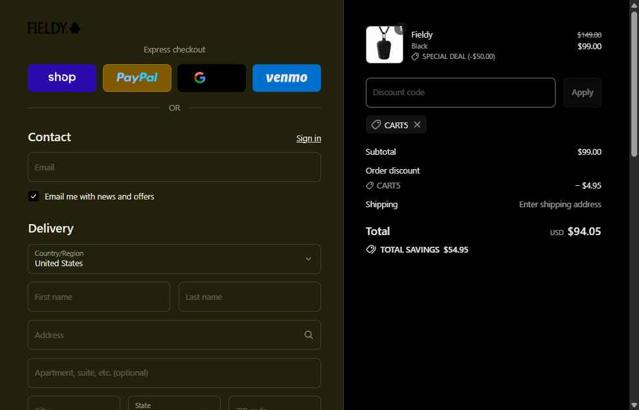Apply the discount code
This screenshot has height=410, width=639.
pyautogui.click(x=582, y=93)
